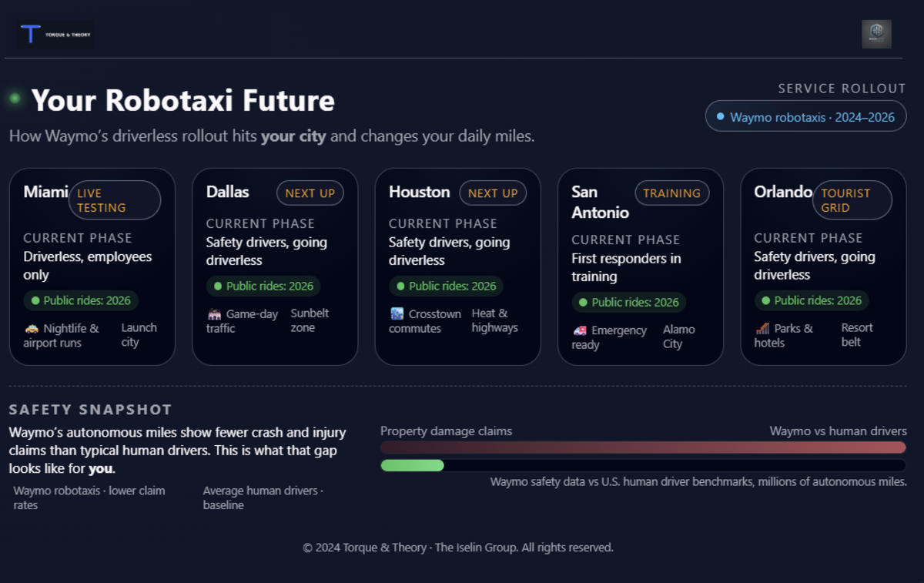This screenshot has width=924, height=583.
Task: Click the green Waymo claims bar
Action: 412,465
